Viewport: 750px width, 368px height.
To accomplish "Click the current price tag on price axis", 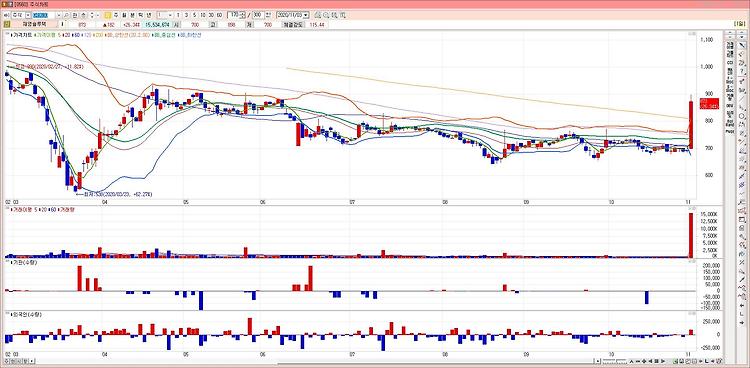I will pyautogui.click(x=709, y=103).
